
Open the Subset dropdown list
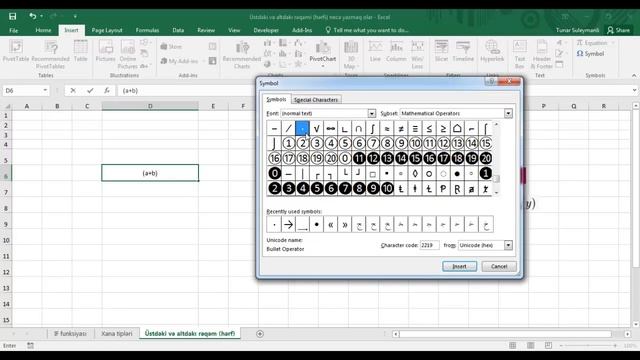click(508, 113)
